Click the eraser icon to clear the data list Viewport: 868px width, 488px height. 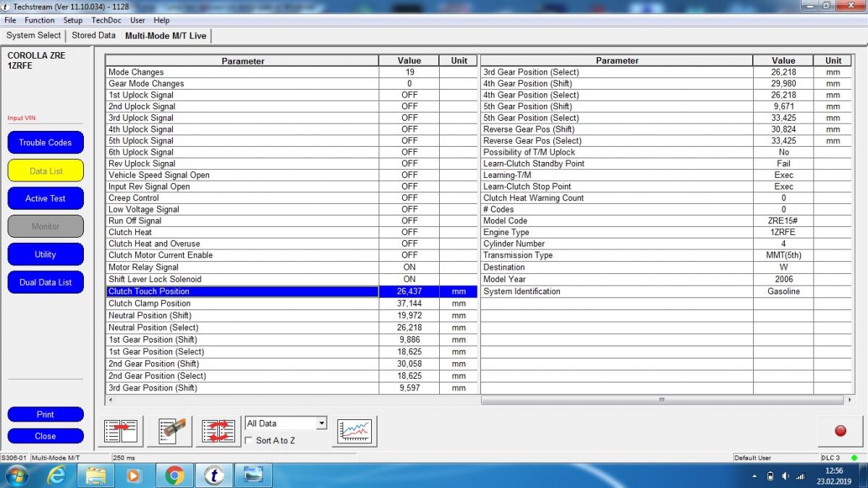[169, 432]
